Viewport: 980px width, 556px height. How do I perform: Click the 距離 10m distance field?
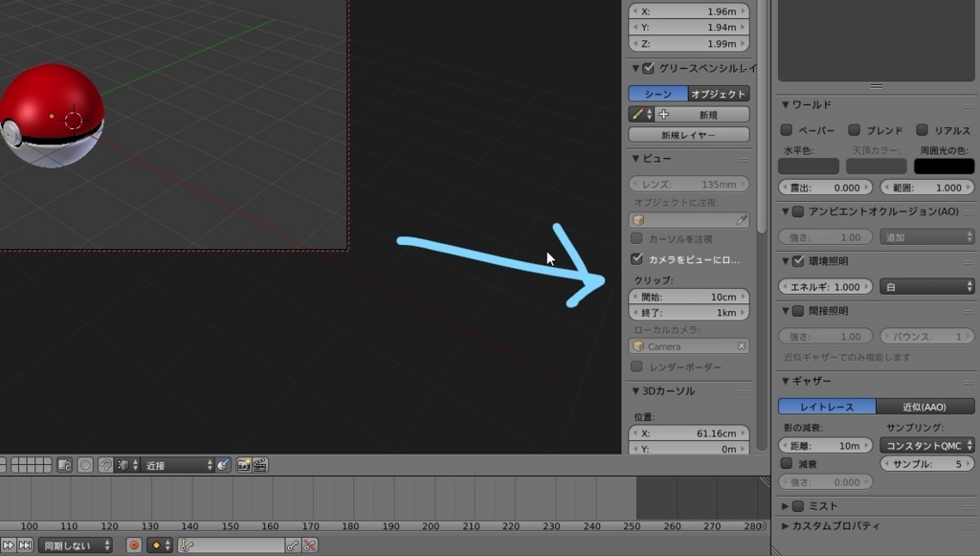825,445
